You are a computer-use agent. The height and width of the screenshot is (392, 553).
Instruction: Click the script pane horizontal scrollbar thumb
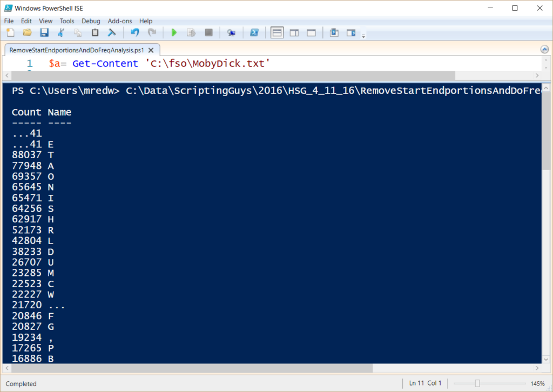[x=233, y=76]
